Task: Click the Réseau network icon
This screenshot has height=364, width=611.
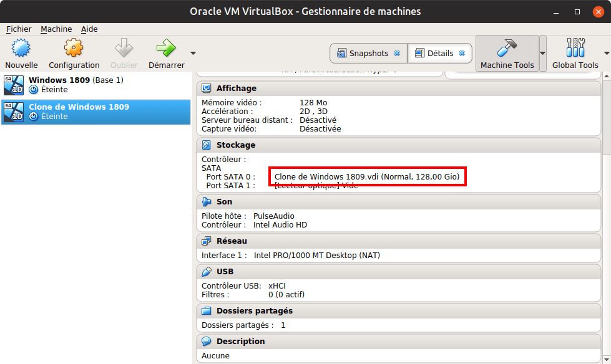Action: click(206, 241)
